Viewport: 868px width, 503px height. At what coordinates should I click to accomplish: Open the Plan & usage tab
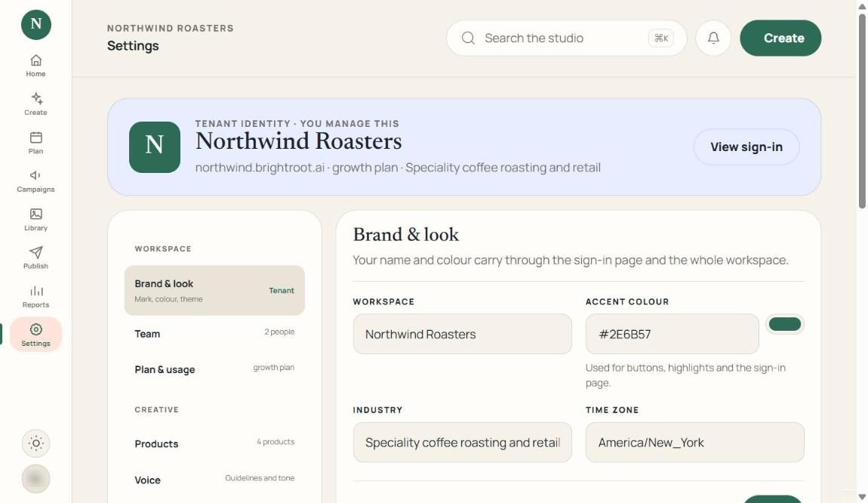[214, 369]
